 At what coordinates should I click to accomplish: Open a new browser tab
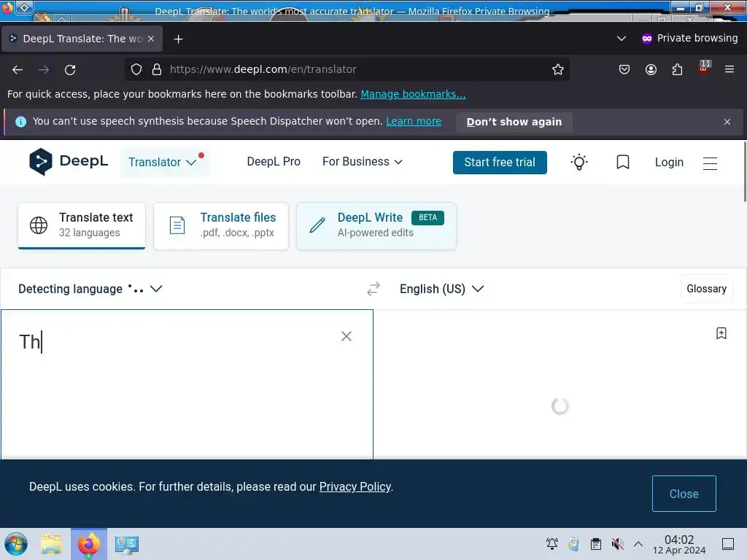(178, 39)
